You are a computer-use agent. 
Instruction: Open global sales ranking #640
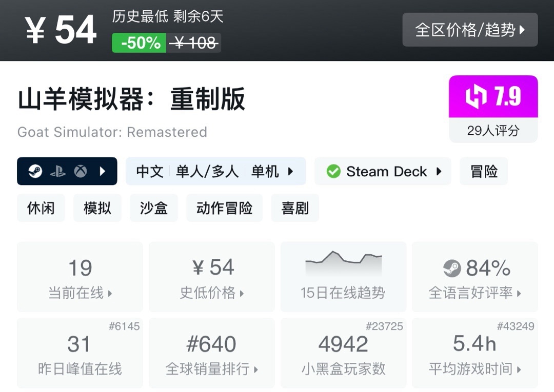pyautogui.click(x=212, y=353)
